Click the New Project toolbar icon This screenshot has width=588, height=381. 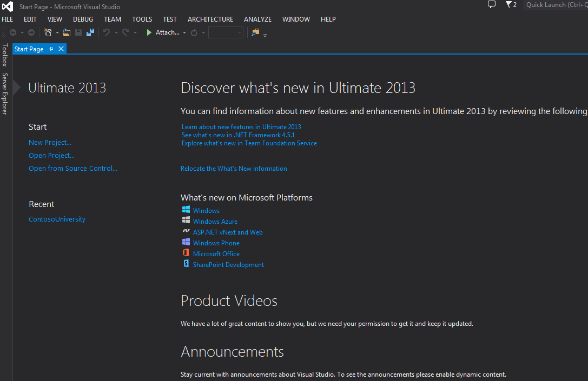48,32
